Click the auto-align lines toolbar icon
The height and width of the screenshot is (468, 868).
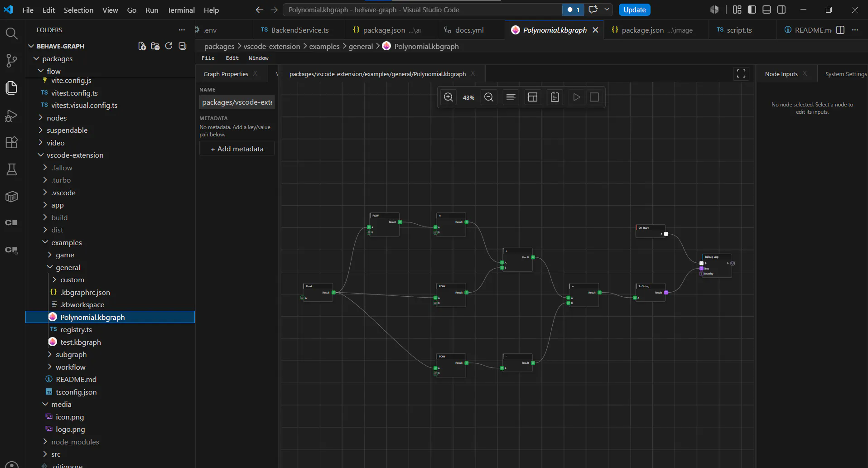(511, 97)
